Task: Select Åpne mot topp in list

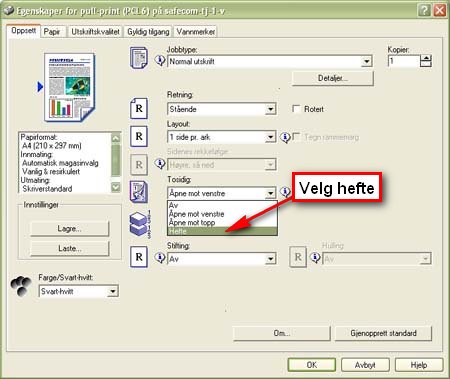Action: pyautogui.click(x=222, y=223)
